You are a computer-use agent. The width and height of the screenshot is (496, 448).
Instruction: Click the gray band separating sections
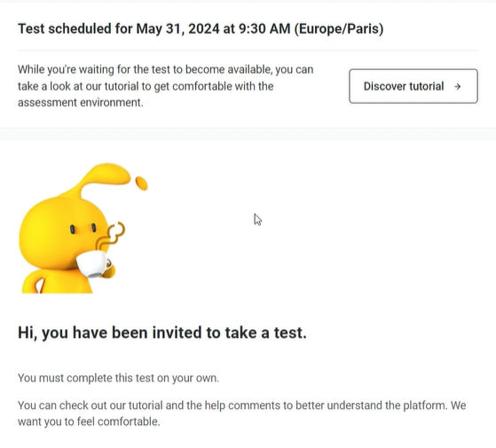pyautogui.click(x=248, y=133)
